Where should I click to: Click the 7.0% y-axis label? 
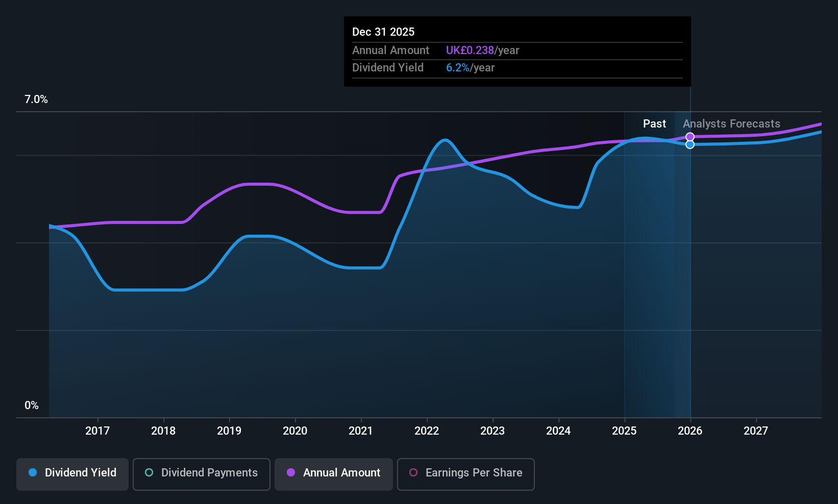(36, 99)
